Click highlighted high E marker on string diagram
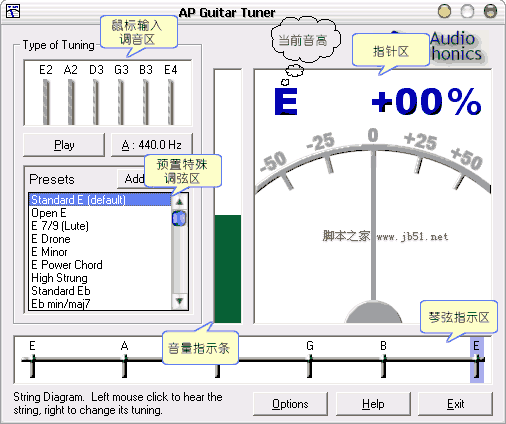The height and width of the screenshot is (424, 506). (x=477, y=360)
